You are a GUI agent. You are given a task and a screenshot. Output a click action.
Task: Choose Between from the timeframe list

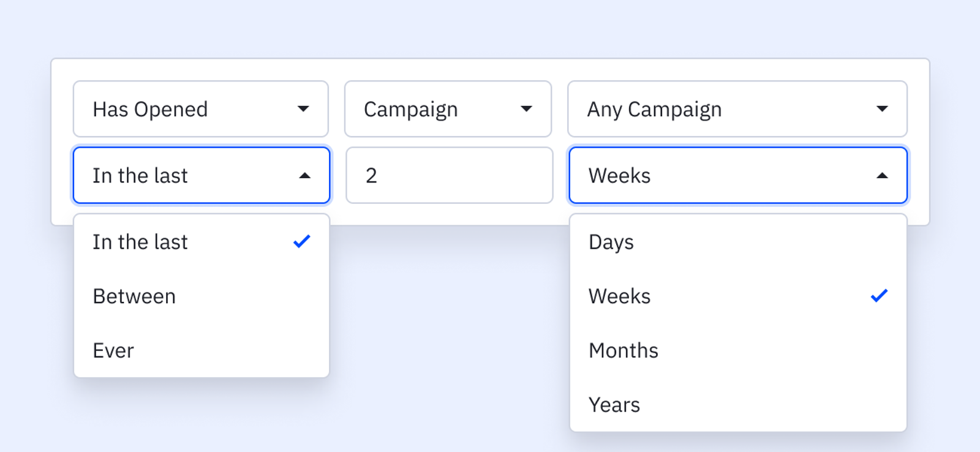[x=135, y=296]
